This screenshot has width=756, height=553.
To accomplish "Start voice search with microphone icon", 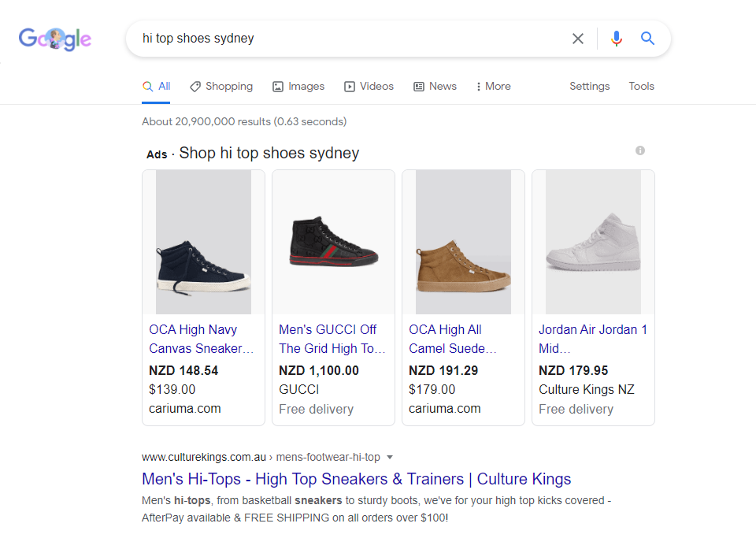I will (x=616, y=38).
